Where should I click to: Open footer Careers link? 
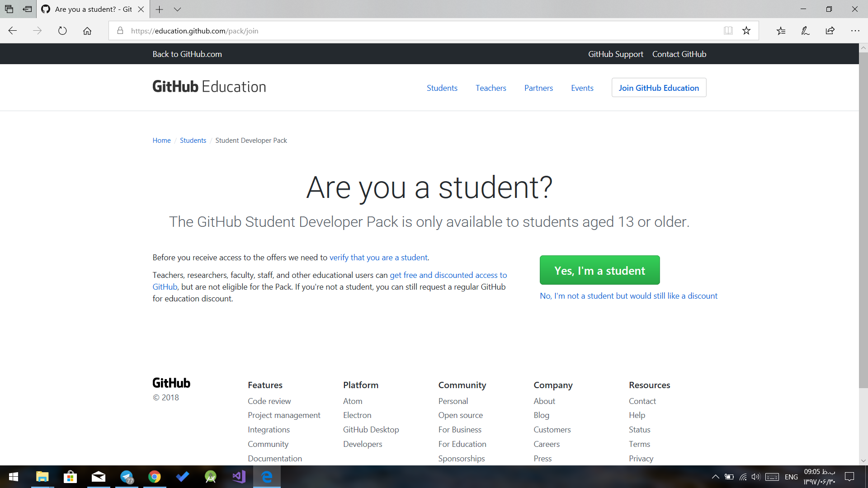pyautogui.click(x=547, y=444)
